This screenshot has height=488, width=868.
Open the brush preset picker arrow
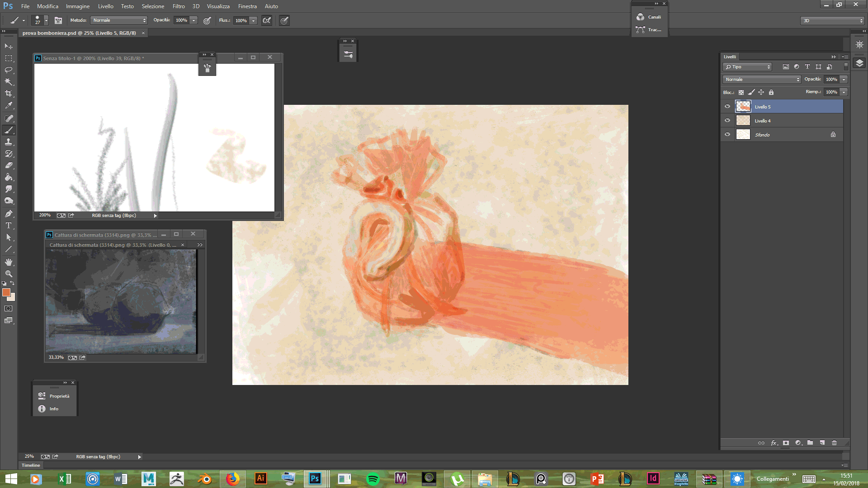pyautogui.click(x=46, y=20)
